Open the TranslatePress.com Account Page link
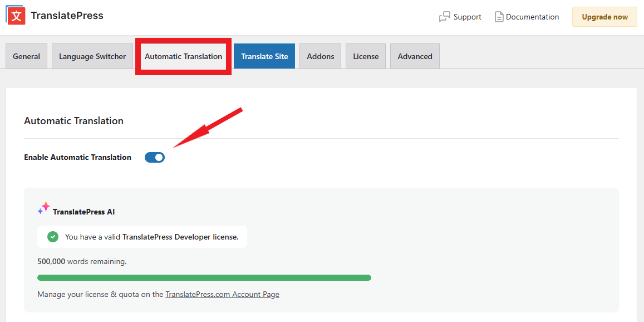Screen dimensions: 644x322 click(222, 294)
